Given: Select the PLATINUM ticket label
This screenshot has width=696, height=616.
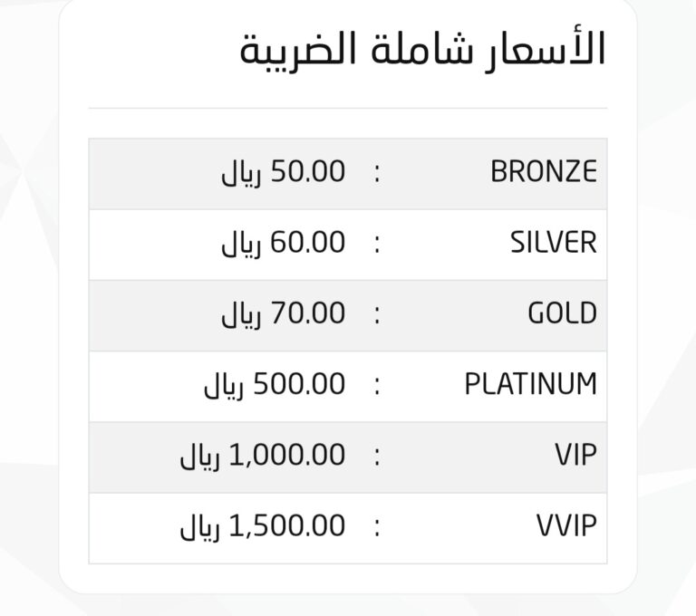Looking at the screenshot, I should click(531, 384).
